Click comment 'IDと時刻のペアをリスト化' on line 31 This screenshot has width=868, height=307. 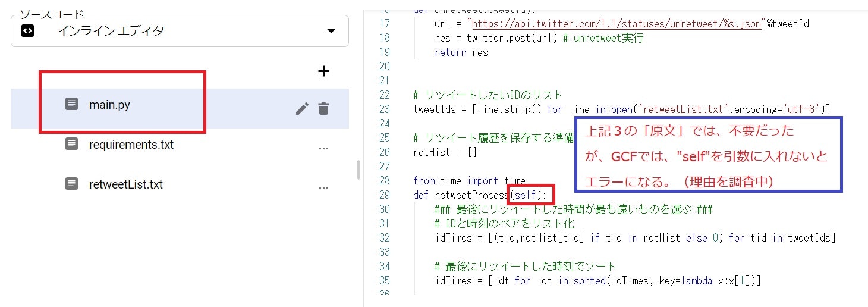click(x=504, y=224)
